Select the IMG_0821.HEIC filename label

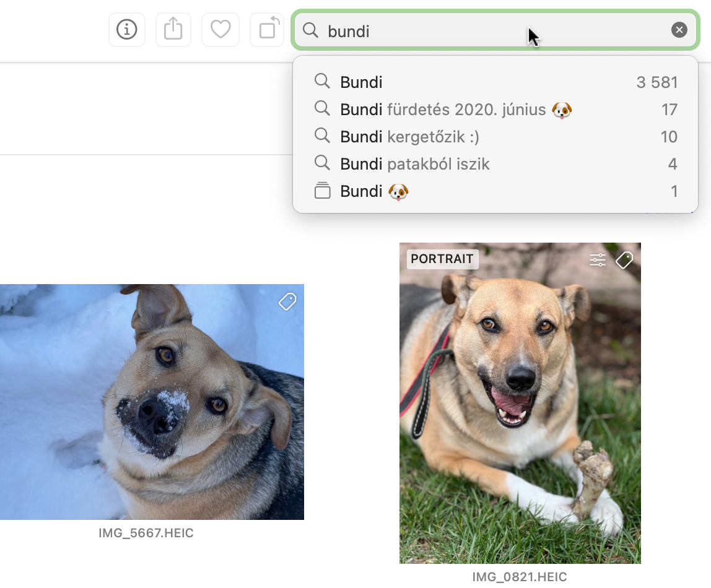coord(520,577)
